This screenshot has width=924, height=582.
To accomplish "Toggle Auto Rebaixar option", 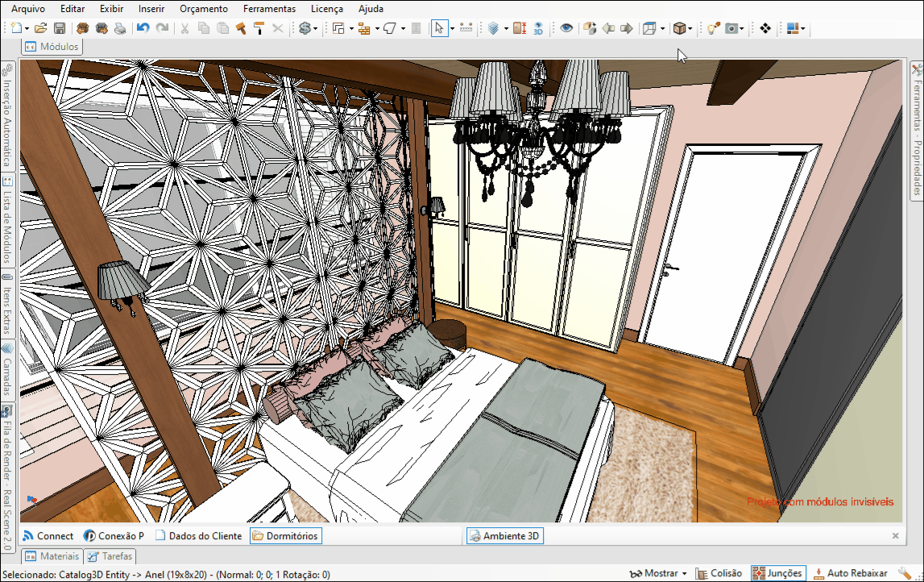I will coord(851,573).
